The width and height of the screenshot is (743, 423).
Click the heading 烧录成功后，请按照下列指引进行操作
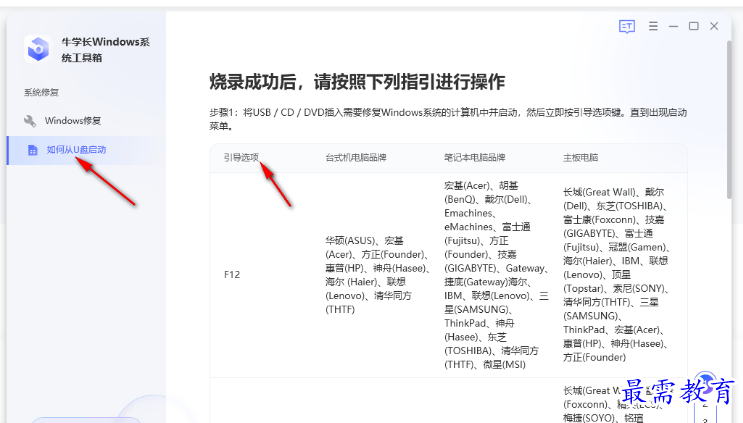click(357, 82)
